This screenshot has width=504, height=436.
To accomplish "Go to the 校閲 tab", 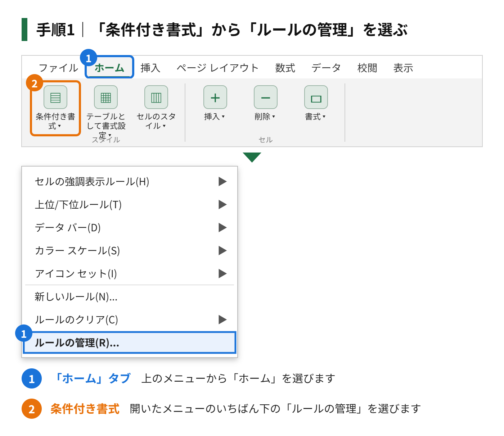I will coord(367,68).
